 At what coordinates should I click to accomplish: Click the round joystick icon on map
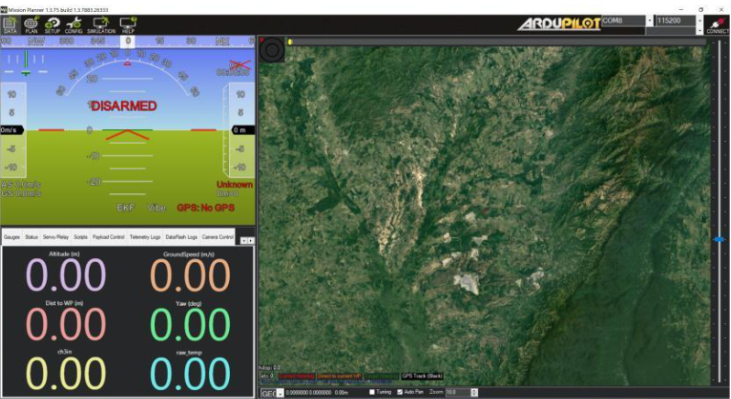(x=272, y=49)
